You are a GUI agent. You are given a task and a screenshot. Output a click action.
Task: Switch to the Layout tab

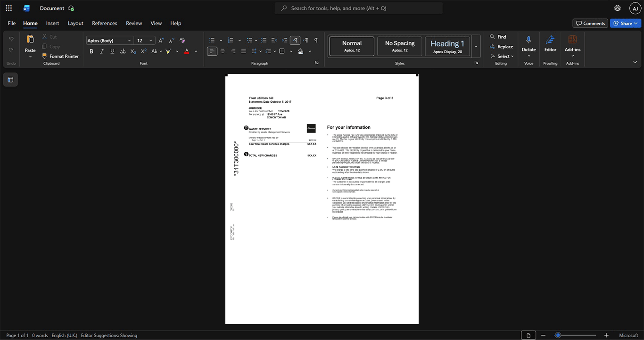point(75,23)
